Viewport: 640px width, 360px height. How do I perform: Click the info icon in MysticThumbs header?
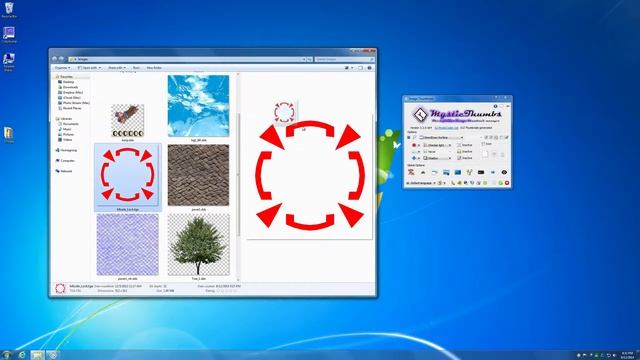click(495, 106)
